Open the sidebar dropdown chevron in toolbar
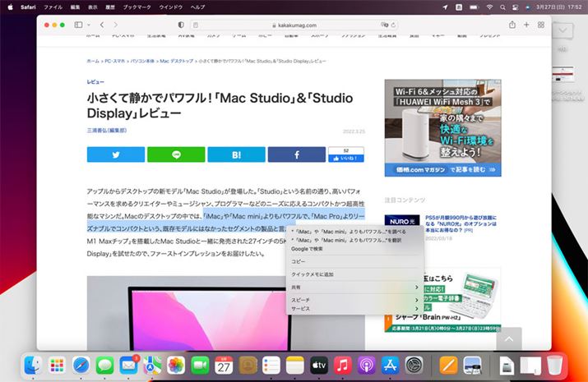 tap(89, 25)
